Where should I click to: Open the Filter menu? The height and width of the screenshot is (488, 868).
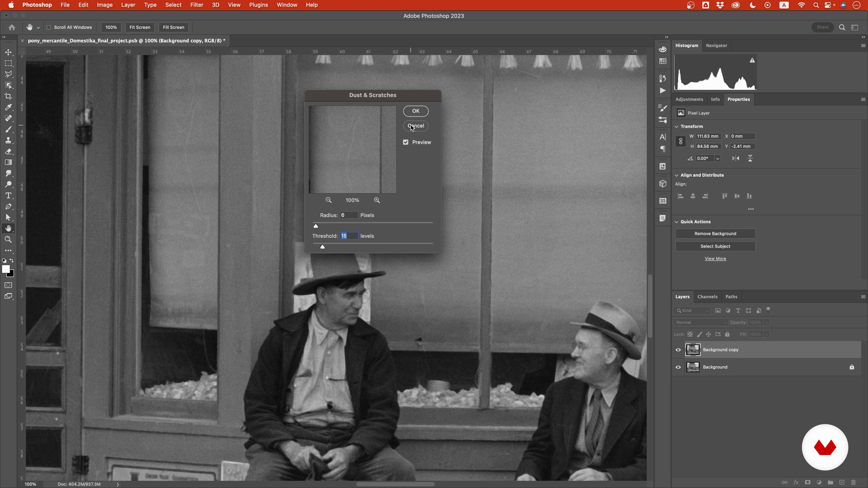pyautogui.click(x=196, y=5)
